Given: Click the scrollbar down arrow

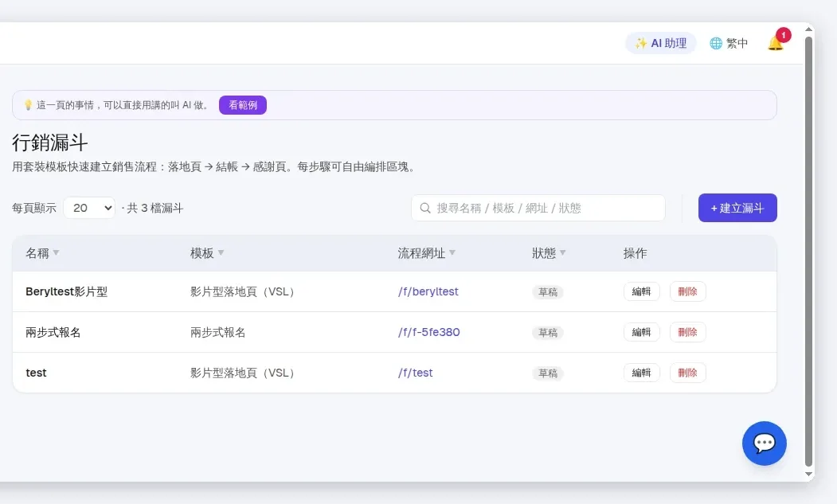Looking at the screenshot, I should point(808,474).
